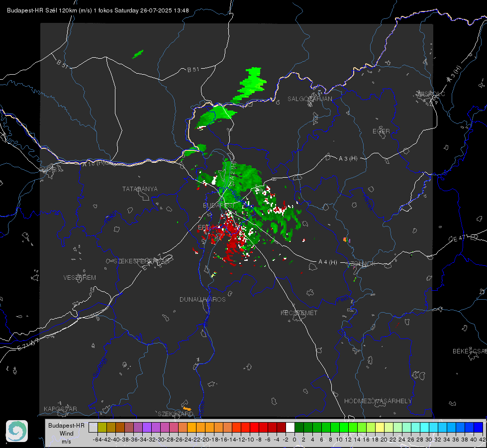Click the 'A 3 (H)' label north of Szolnok
The width and height of the screenshot is (487, 448).
click(x=348, y=159)
